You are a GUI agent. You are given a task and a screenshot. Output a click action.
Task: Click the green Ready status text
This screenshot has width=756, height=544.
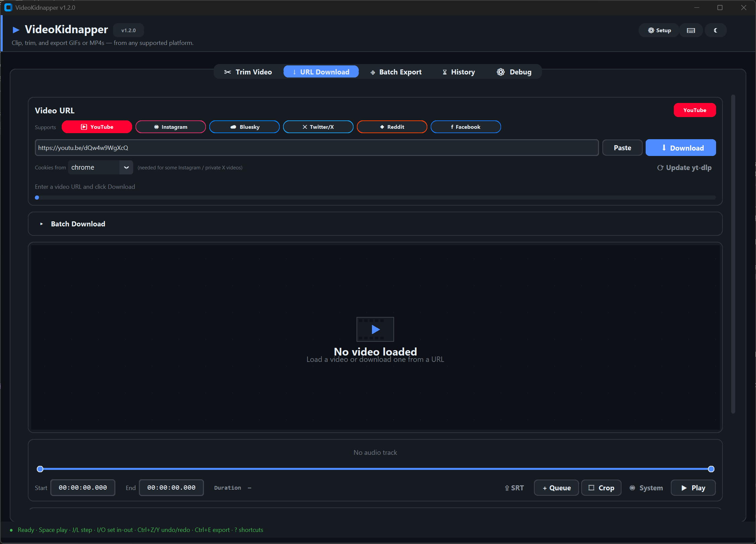[x=26, y=530]
